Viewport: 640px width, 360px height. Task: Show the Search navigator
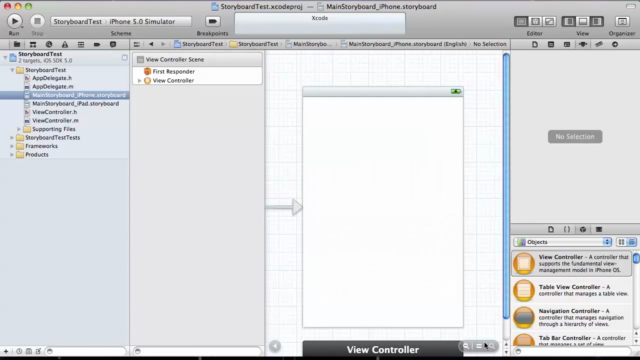(49, 44)
